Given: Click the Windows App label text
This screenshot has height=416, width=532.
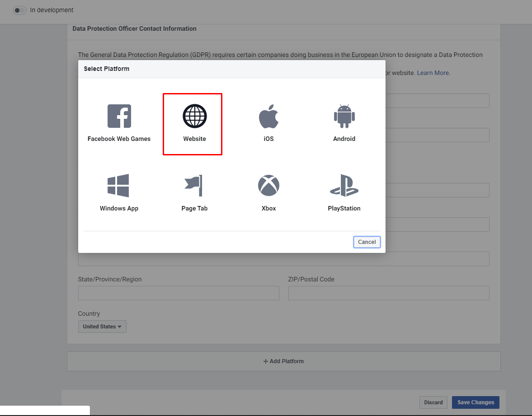Looking at the screenshot, I should 119,208.
